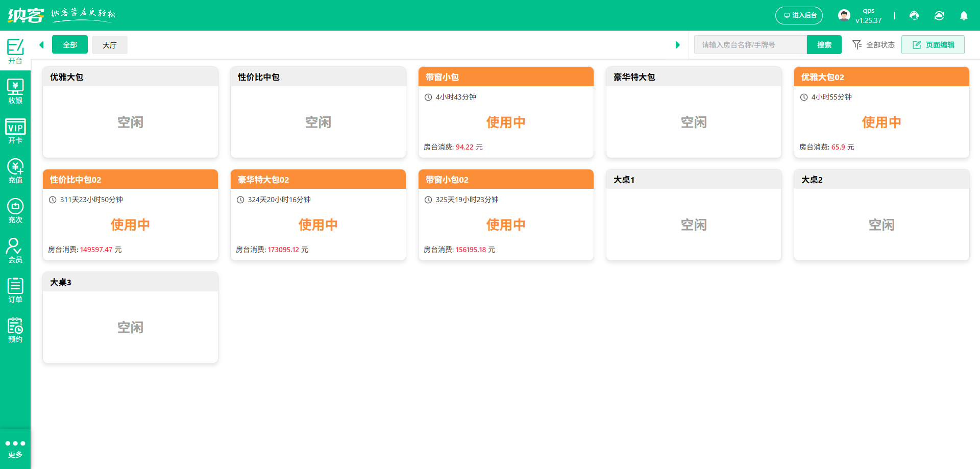
Task: Open the 充次 sidebar icon
Action: (x=15, y=211)
